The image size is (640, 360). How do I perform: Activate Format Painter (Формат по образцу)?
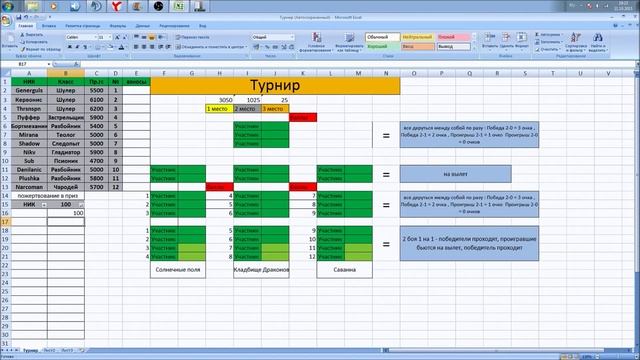(40, 49)
